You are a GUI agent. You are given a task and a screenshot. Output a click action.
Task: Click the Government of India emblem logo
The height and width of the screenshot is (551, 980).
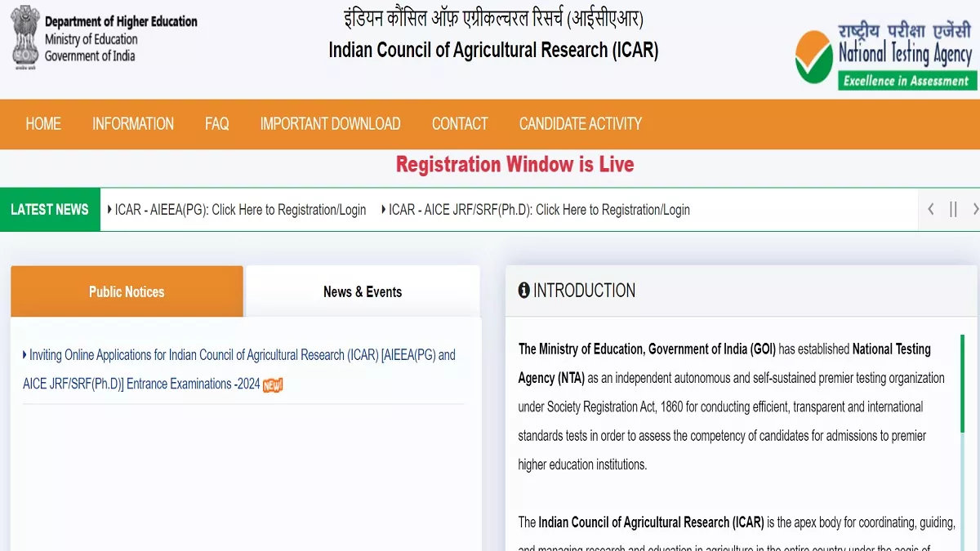tap(24, 36)
